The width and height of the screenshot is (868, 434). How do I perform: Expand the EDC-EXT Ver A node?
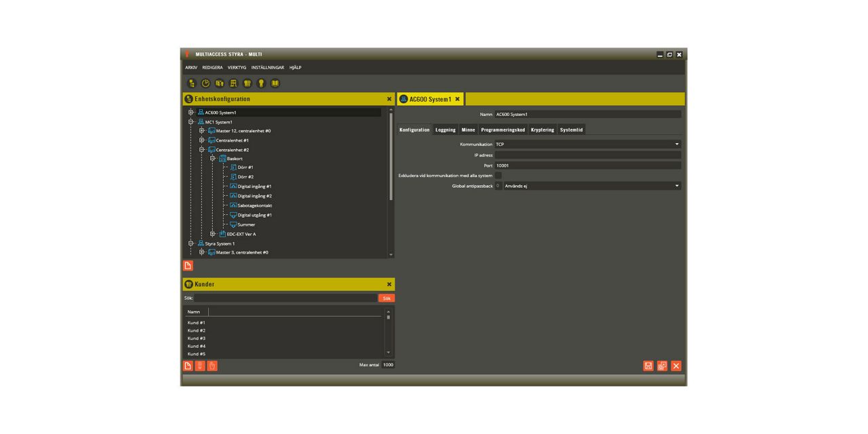[213, 234]
